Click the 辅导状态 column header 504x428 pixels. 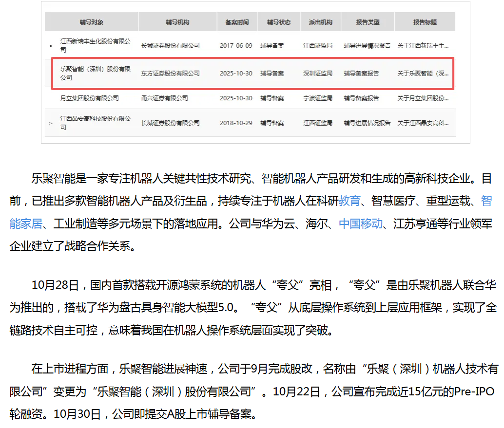click(x=279, y=22)
